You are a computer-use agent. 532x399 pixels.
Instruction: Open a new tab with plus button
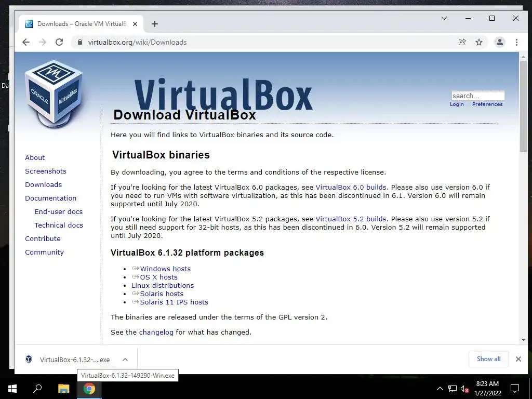[x=155, y=24]
